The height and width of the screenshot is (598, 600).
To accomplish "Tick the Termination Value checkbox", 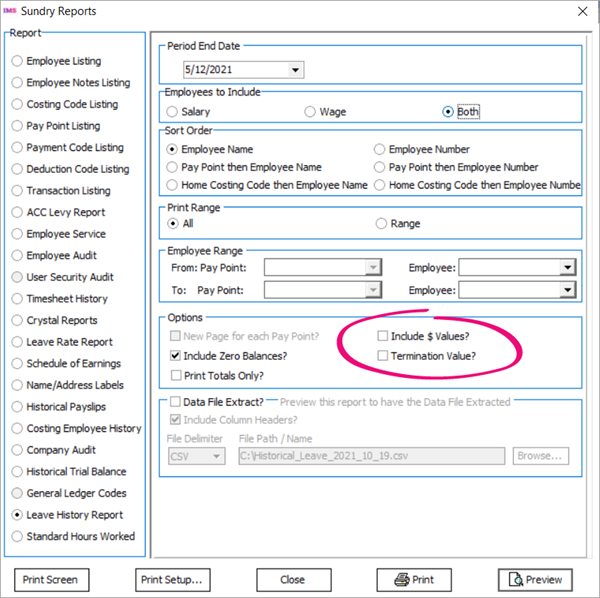I will tap(384, 355).
